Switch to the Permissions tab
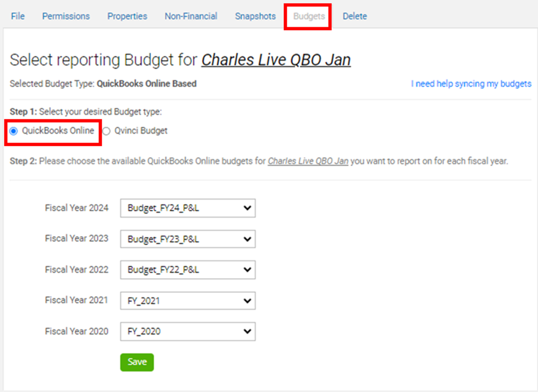Image resolution: width=538 pixels, height=392 pixels. pos(66,16)
